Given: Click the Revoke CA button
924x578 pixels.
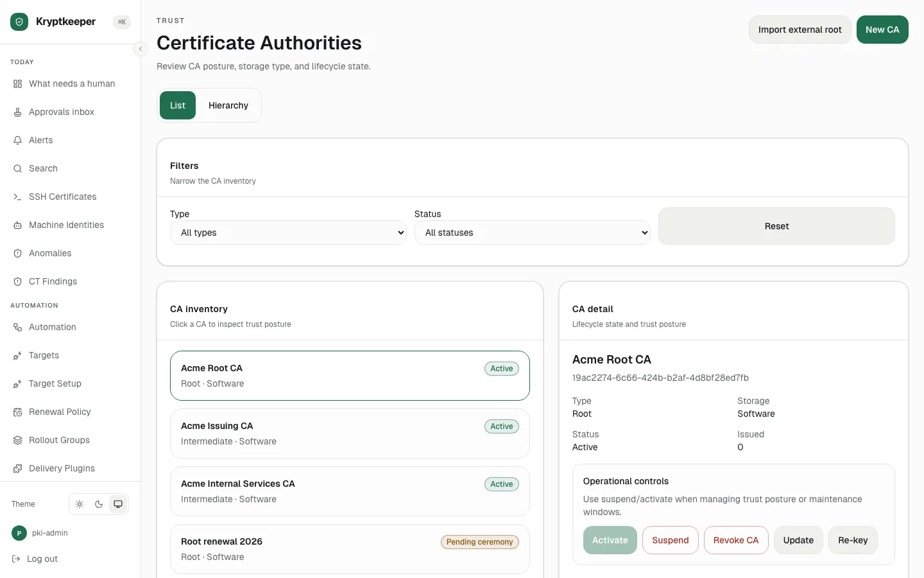Looking at the screenshot, I should tap(736, 540).
